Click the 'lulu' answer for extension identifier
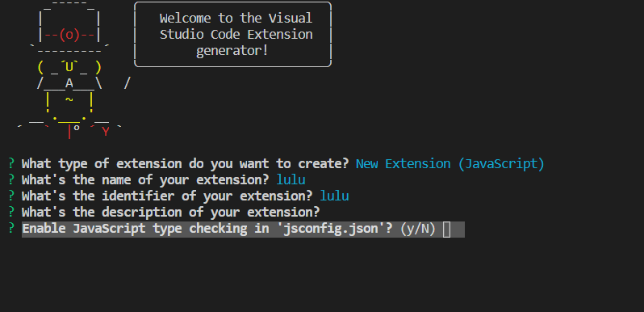This screenshot has height=312, width=644. (x=334, y=196)
